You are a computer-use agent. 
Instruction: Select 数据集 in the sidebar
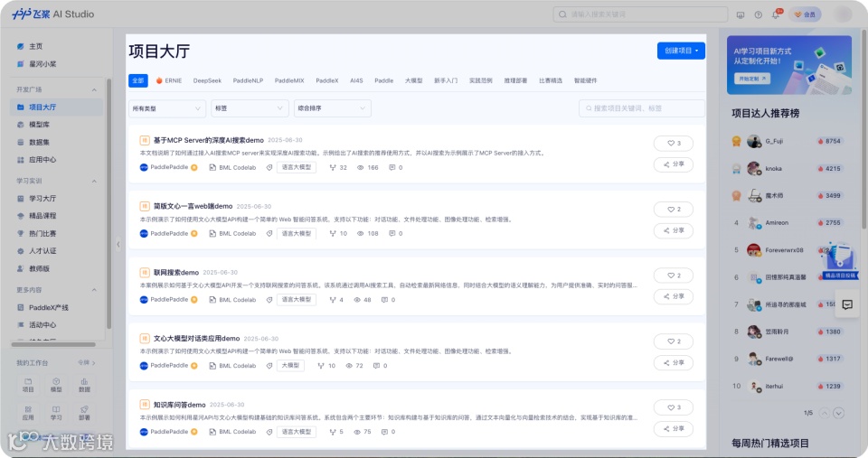(33, 142)
